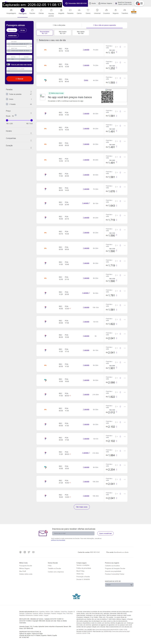Viewport: 151px width, 644px height.
Task: Expand the Horário filter section
Action: pos(31,133)
